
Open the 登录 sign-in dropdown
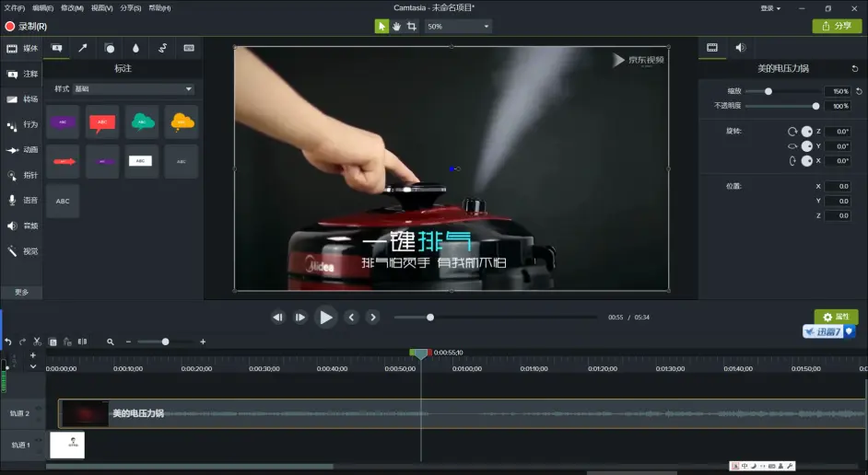click(x=770, y=8)
